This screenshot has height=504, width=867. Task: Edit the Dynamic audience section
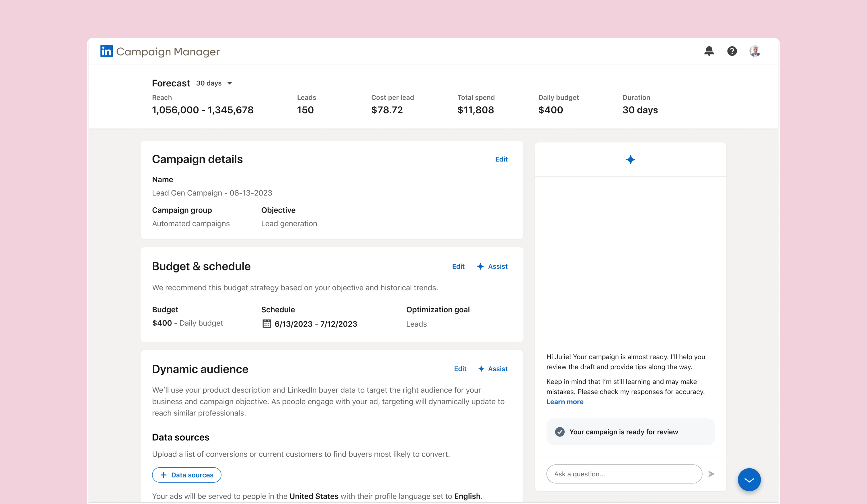(x=460, y=369)
